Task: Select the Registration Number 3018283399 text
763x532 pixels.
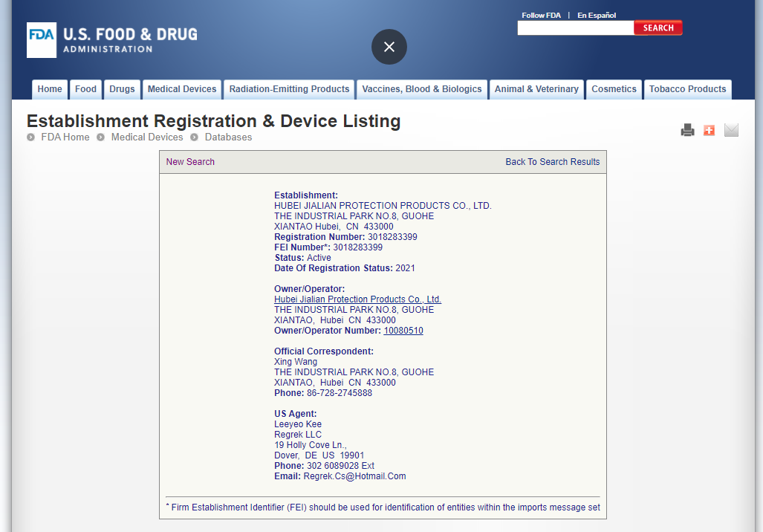Action: pos(345,237)
